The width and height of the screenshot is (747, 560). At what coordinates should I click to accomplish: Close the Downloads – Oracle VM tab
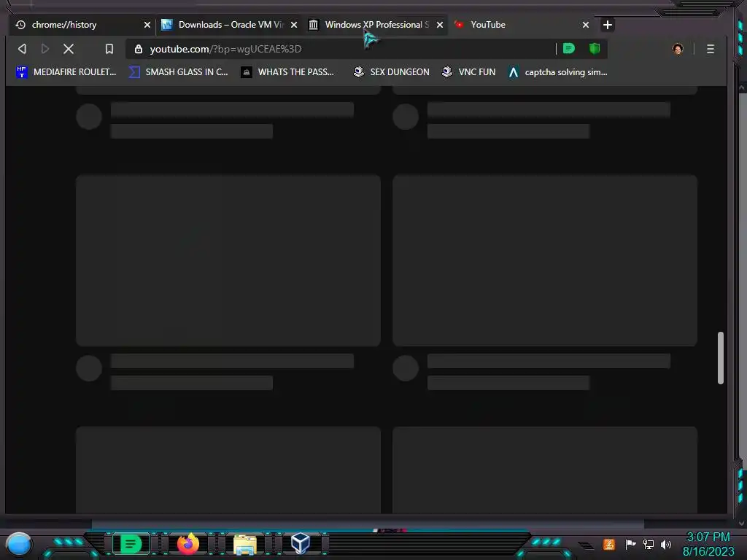click(294, 25)
